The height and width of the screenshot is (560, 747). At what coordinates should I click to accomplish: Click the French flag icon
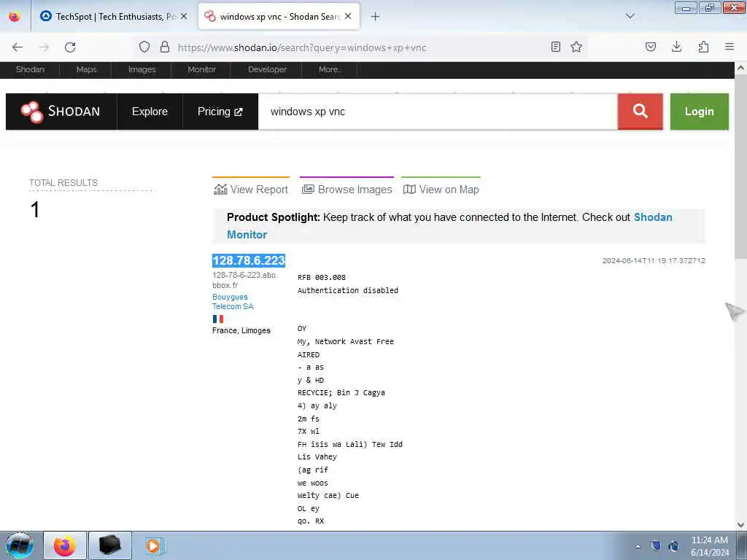218,319
